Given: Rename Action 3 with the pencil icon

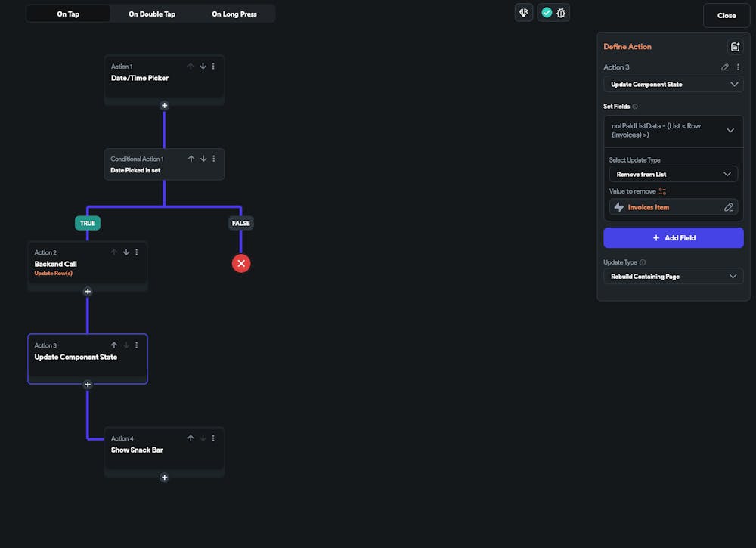Looking at the screenshot, I should click(x=725, y=67).
